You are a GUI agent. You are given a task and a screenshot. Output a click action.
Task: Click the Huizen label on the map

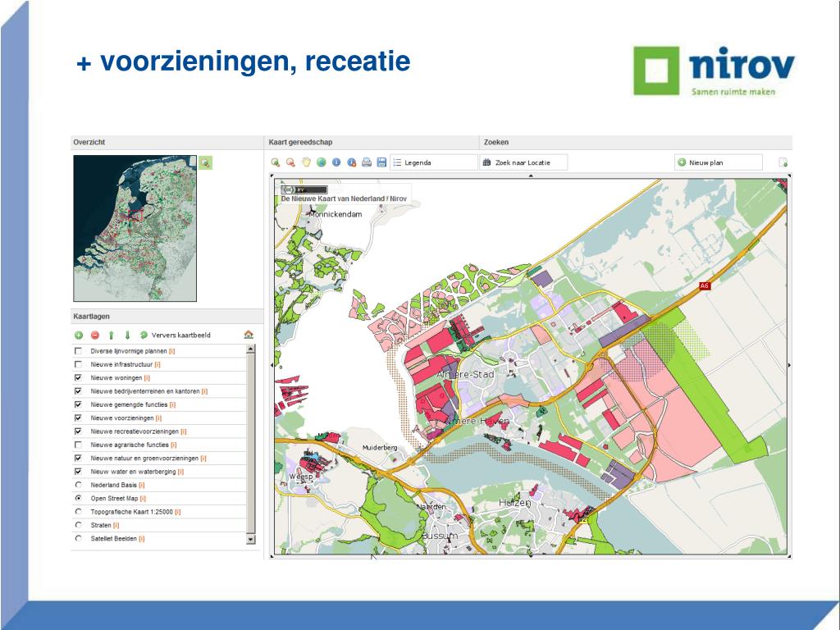(515, 503)
